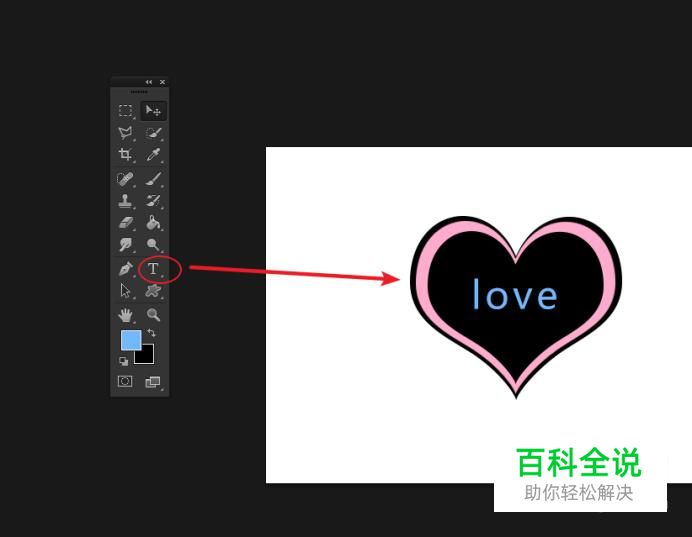Select the Zoom magnifier tool

point(154,315)
